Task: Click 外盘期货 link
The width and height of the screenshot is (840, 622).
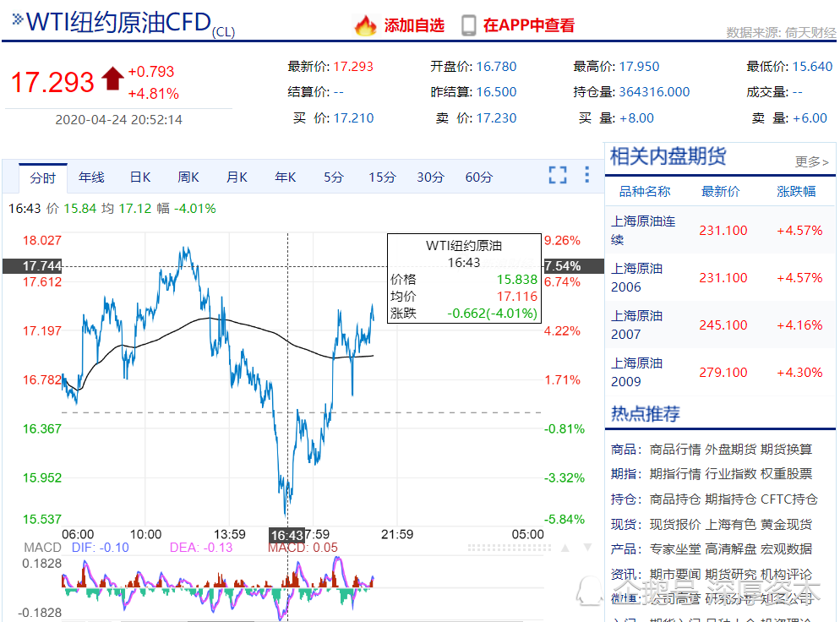Action: (x=731, y=449)
